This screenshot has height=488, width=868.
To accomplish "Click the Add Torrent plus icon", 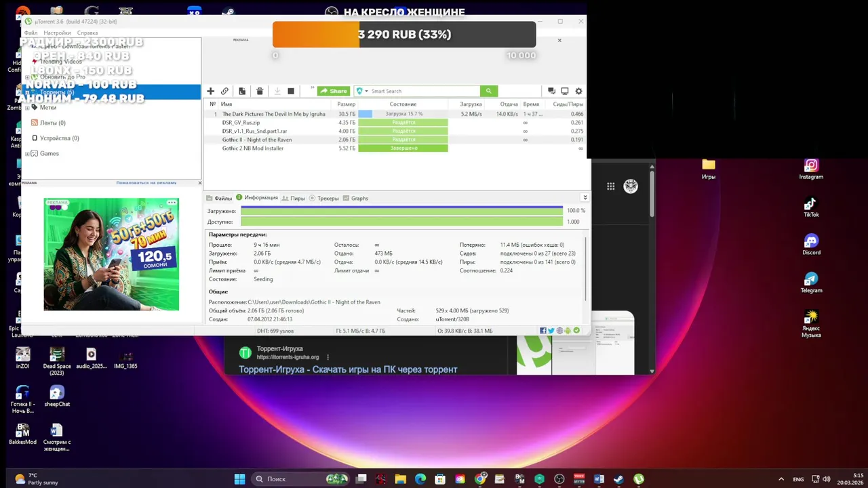I will [210, 91].
